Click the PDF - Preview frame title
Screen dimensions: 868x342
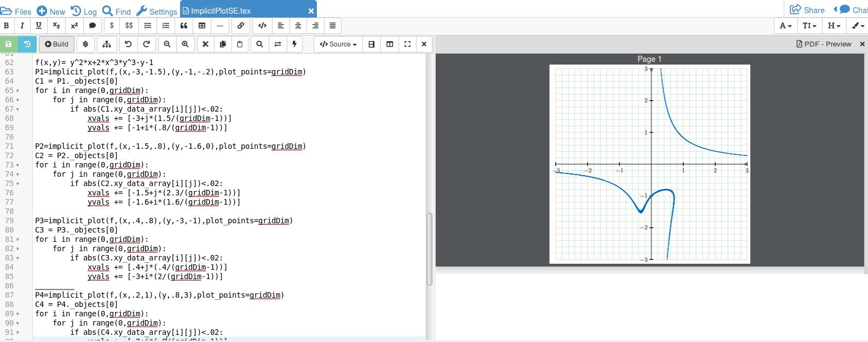click(824, 44)
